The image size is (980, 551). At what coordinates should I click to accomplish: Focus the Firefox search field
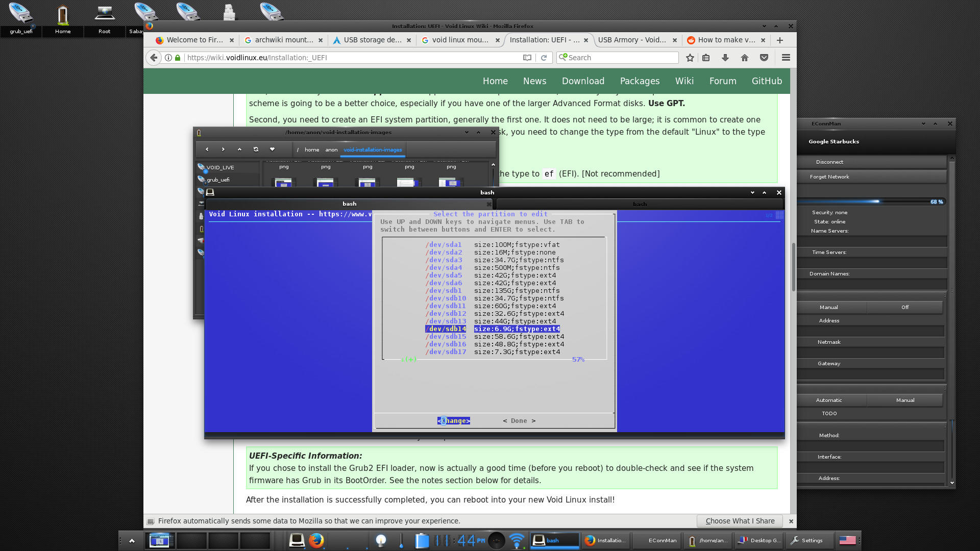pyautogui.click(x=618, y=58)
